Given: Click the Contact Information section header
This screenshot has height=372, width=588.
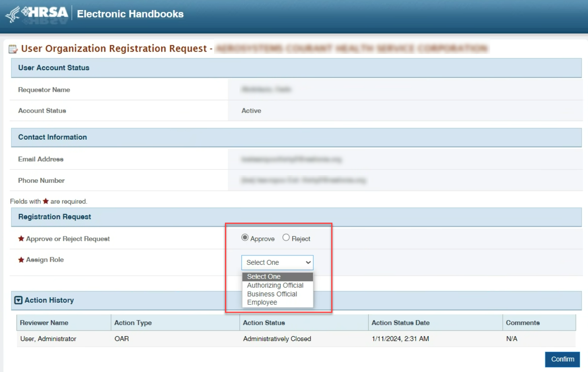Looking at the screenshot, I should 296,137.
